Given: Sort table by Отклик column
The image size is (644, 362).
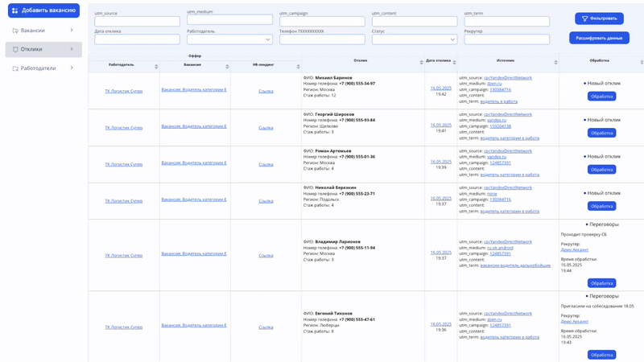Looking at the screenshot, I should pyautogui.click(x=421, y=62).
